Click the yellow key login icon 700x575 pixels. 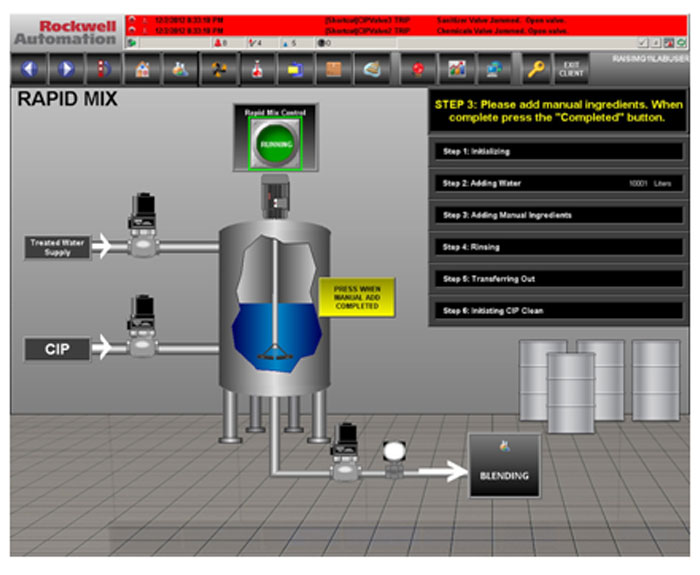[535, 70]
